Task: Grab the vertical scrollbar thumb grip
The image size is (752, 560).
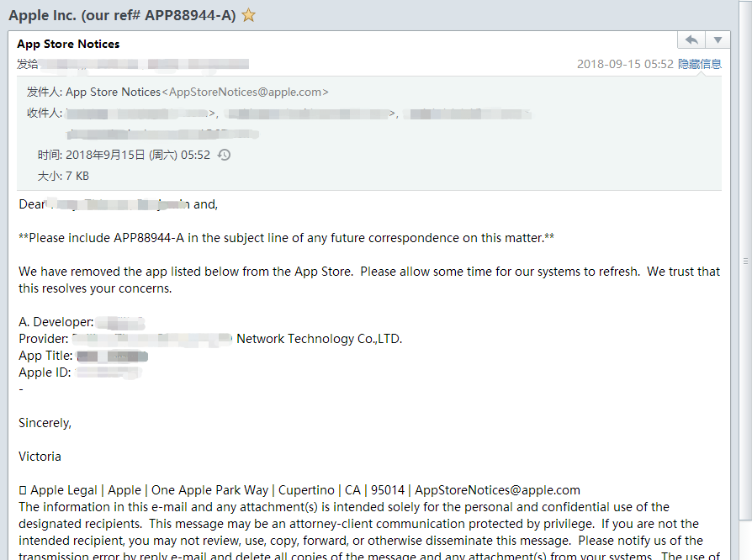Action: (x=744, y=258)
